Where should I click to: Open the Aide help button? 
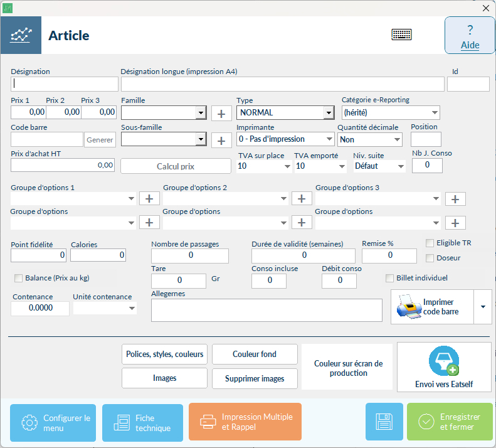[470, 36]
